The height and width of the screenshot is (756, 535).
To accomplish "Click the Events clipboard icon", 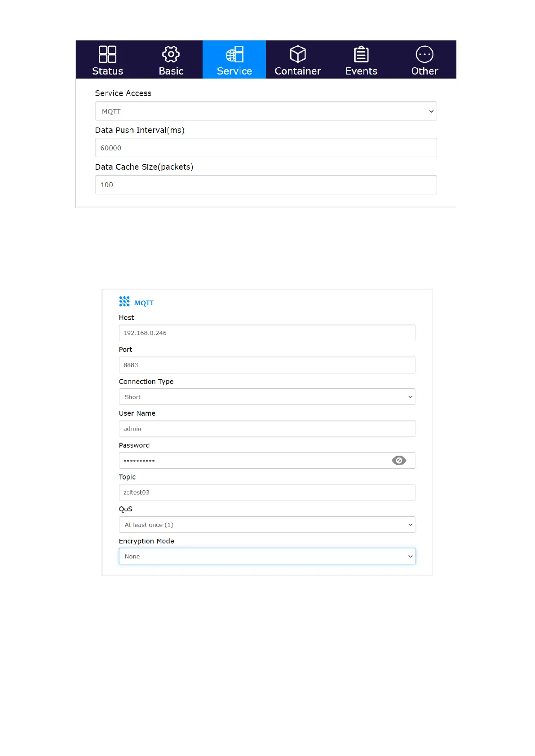I will 361,54.
